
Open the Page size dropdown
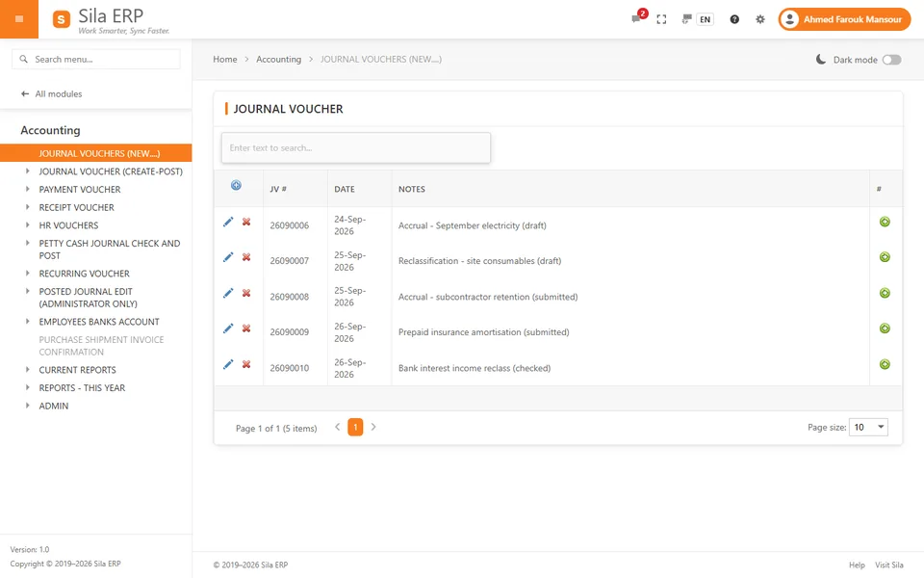(x=868, y=427)
